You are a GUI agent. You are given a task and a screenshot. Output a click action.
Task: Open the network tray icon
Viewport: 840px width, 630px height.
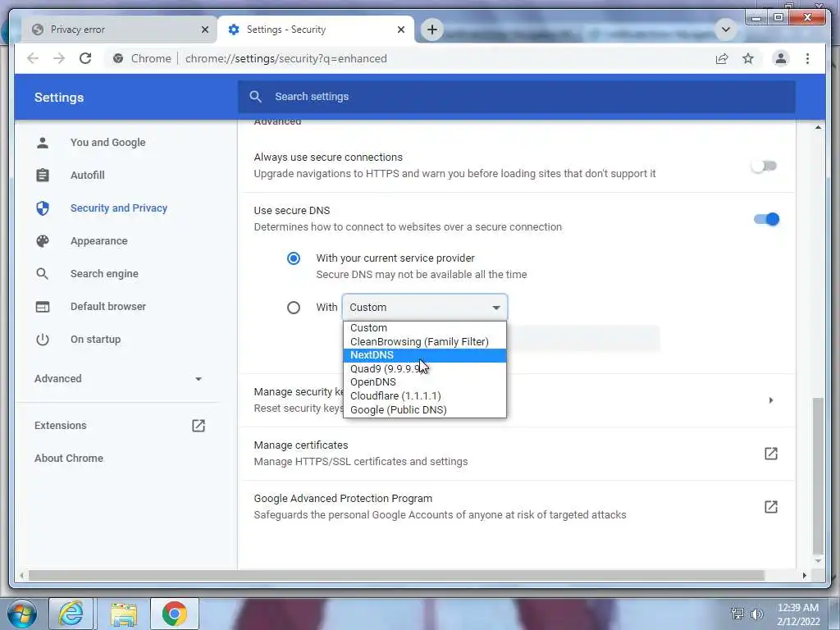coord(737,614)
